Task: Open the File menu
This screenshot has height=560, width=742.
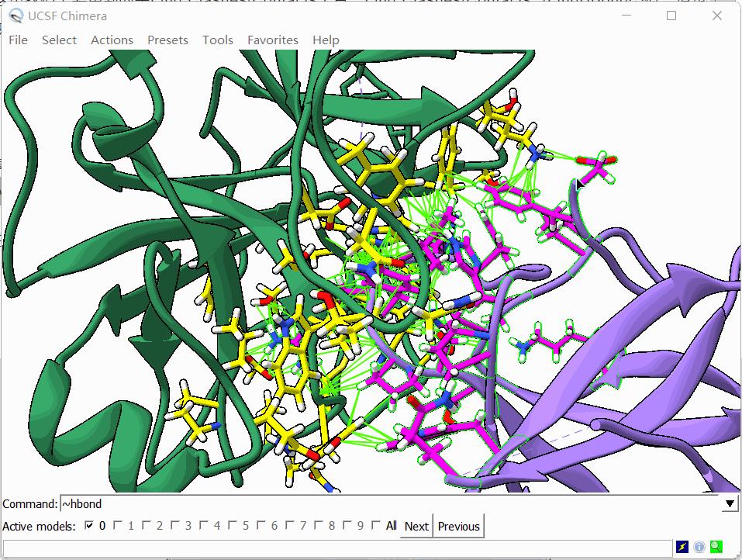Action: pyautogui.click(x=18, y=40)
